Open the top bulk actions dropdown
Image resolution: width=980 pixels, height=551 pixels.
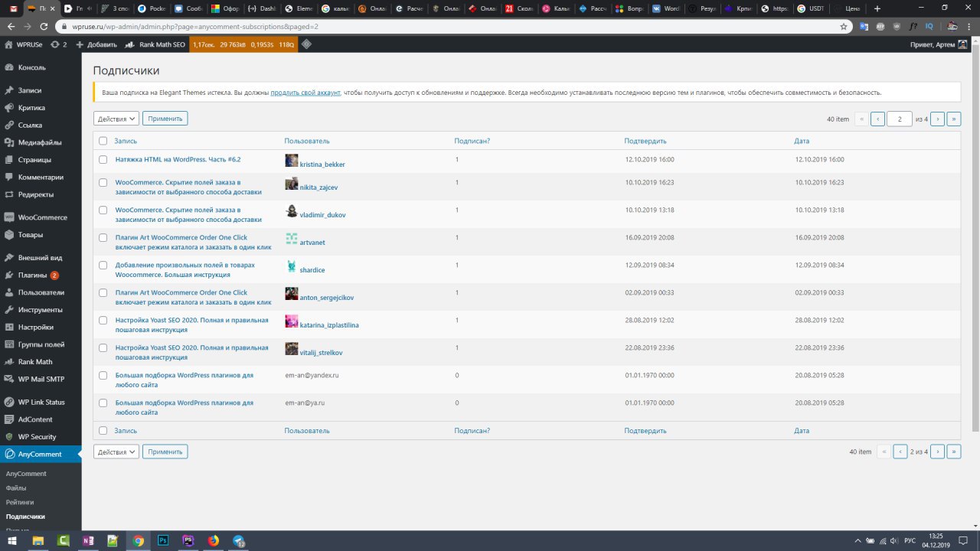pos(116,119)
